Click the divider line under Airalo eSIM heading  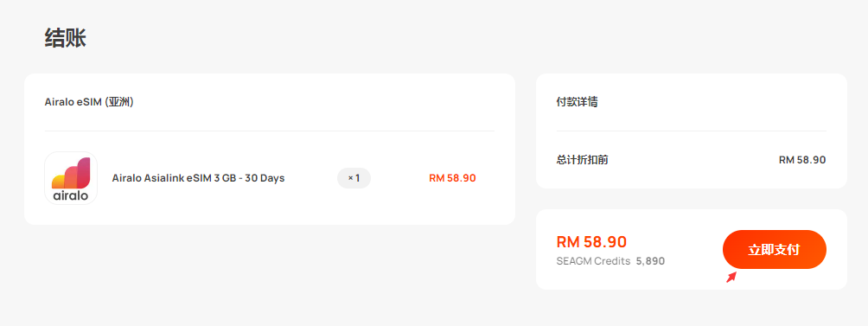tap(270, 131)
